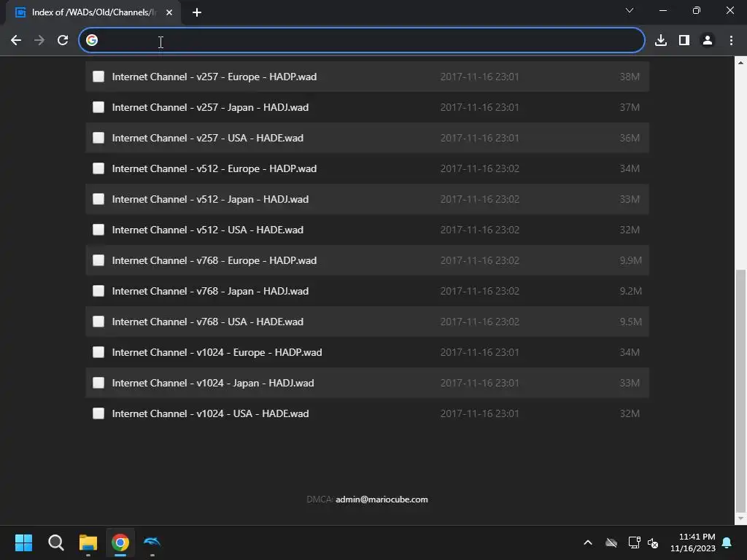Check Internet Channel v512 USA HADE.wad box
This screenshot has width=747, height=560.
pos(98,230)
